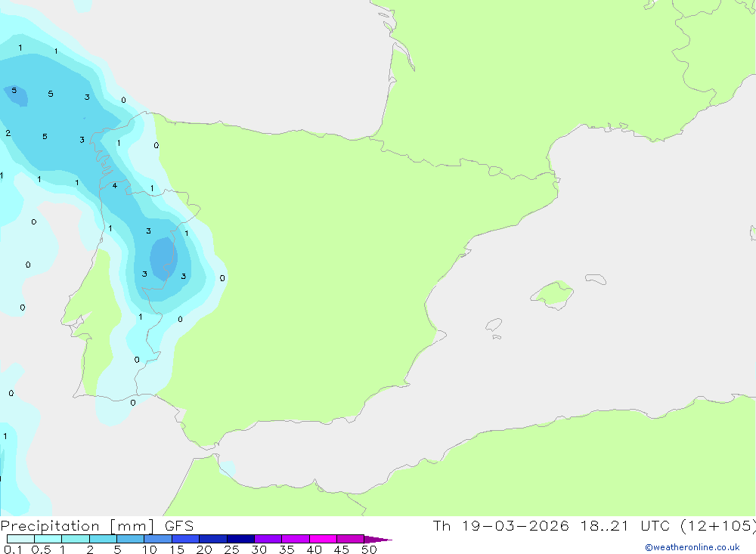Click the legend label "25"
The image size is (756, 554).
click(x=232, y=549)
